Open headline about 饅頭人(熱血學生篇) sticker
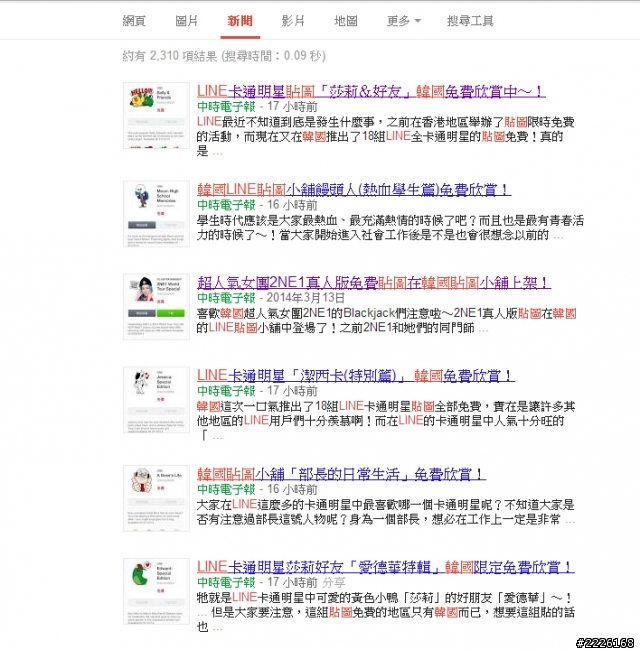640x651 pixels. coord(354,190)
